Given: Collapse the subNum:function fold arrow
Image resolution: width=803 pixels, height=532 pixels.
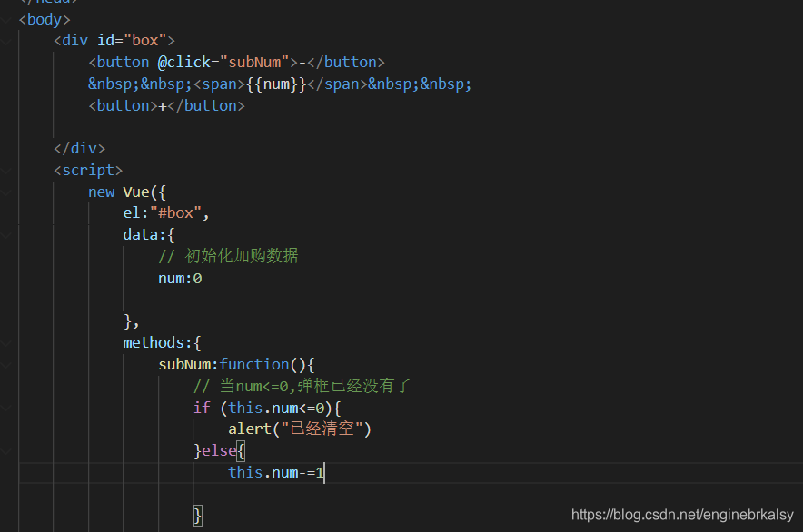Looking at the screenshot, I should [x=5, y=365].
